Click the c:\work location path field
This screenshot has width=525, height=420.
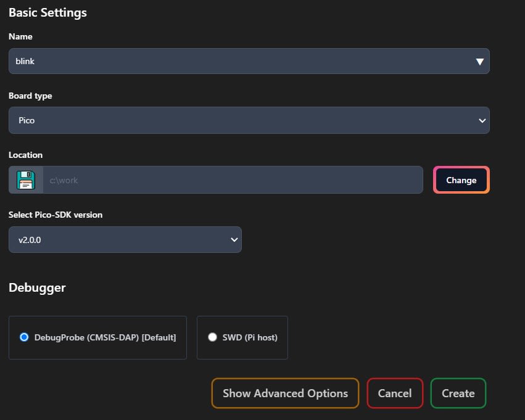[x=233, y=180]
